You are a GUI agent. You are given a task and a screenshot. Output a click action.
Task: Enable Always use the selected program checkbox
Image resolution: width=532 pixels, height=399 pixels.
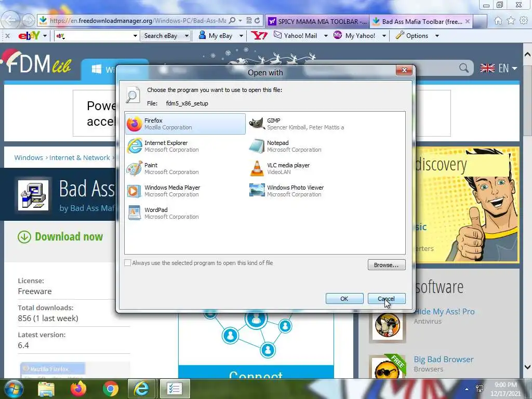tap(128, 263)
